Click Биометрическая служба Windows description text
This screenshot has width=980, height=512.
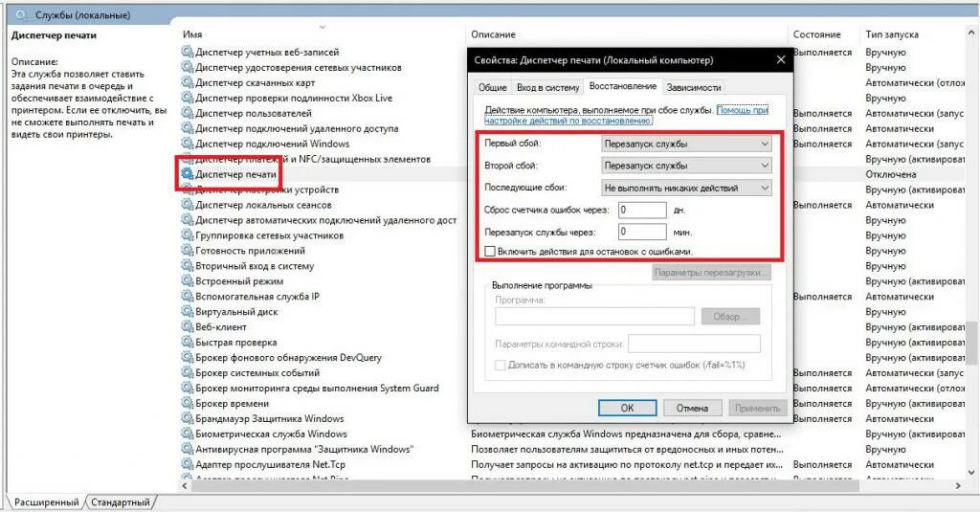coord(626,434)
